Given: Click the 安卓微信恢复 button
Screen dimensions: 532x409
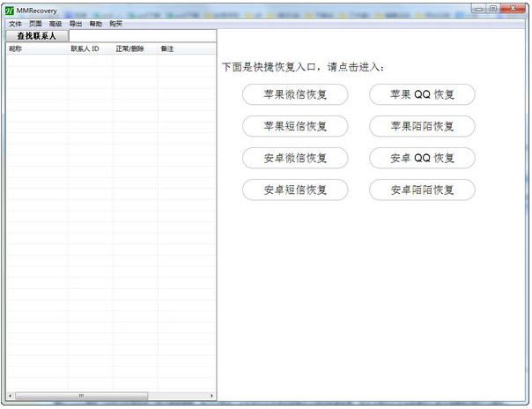Looking at the screenshot, I should 295,158.
